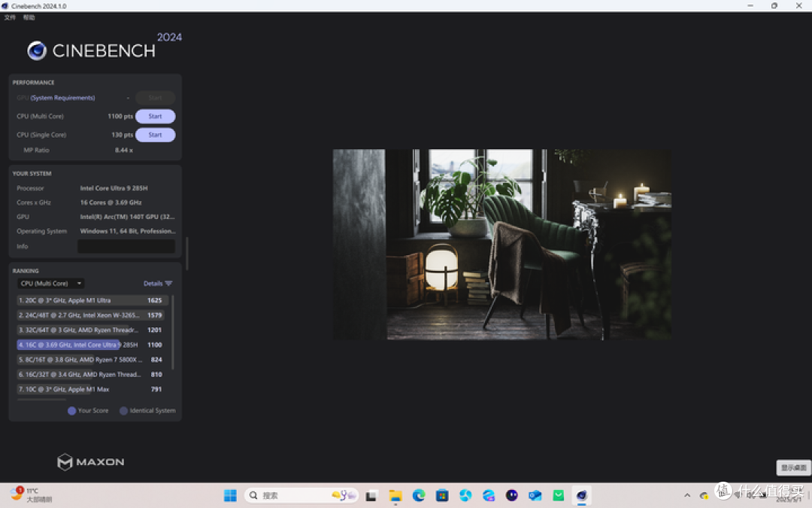Click the disabled GPU Start button

point(156,98)
